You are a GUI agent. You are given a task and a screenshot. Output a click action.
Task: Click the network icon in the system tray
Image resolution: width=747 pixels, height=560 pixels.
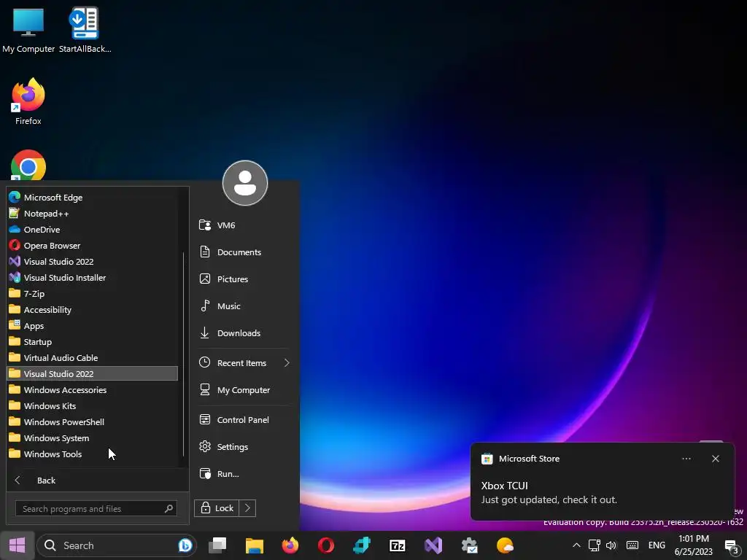(x=594, y=545)
